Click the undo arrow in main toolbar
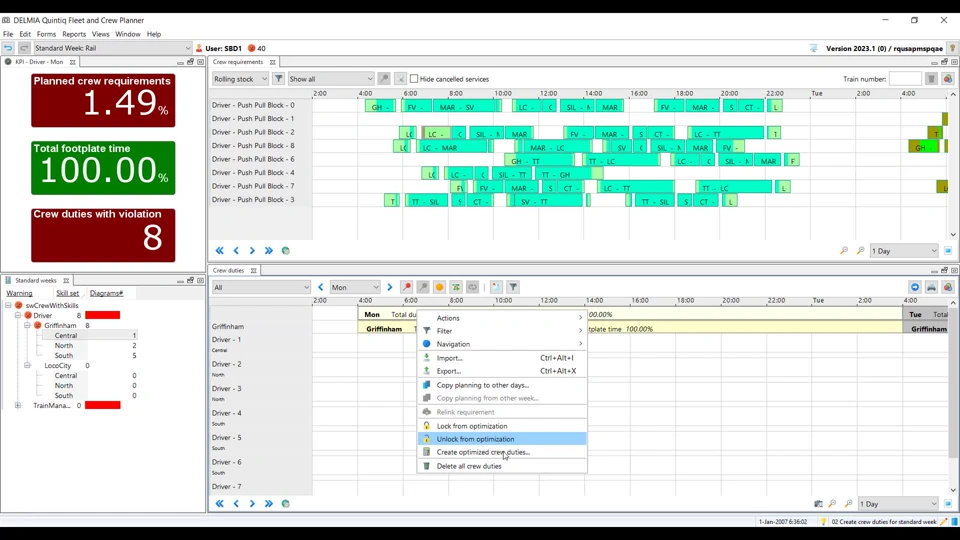 click(x=8, y=48)
